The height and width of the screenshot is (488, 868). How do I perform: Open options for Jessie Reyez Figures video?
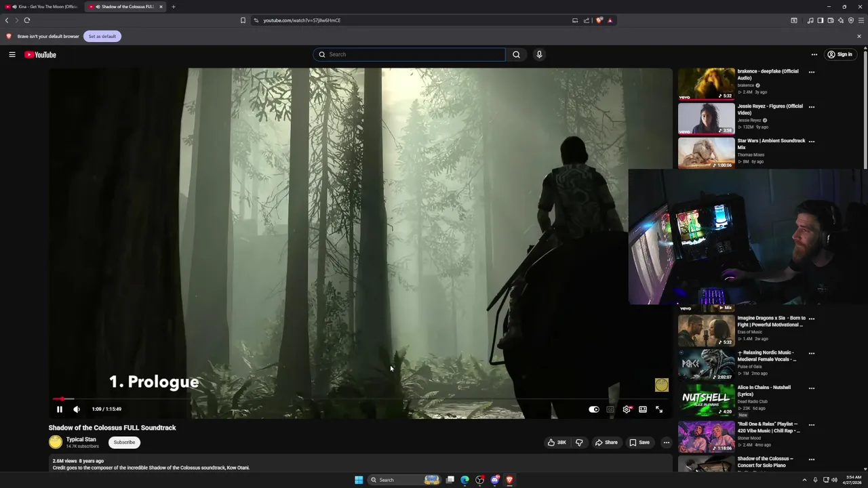(812, 107)
